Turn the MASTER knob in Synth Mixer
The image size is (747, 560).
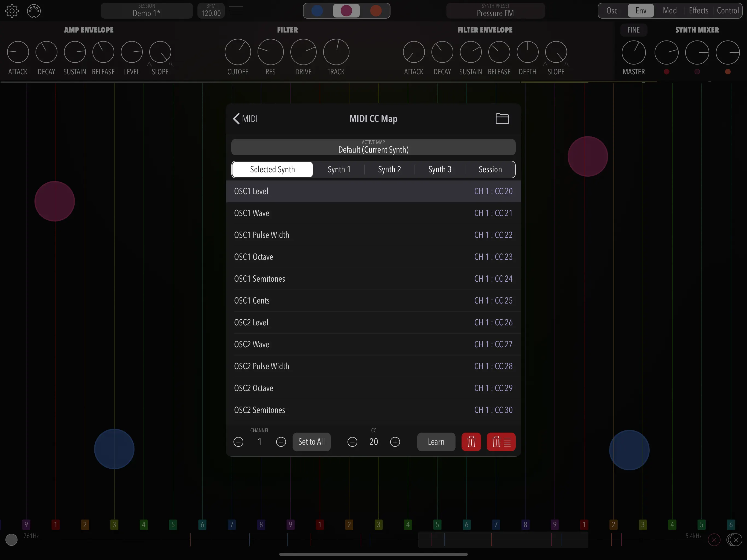point(634,53)
